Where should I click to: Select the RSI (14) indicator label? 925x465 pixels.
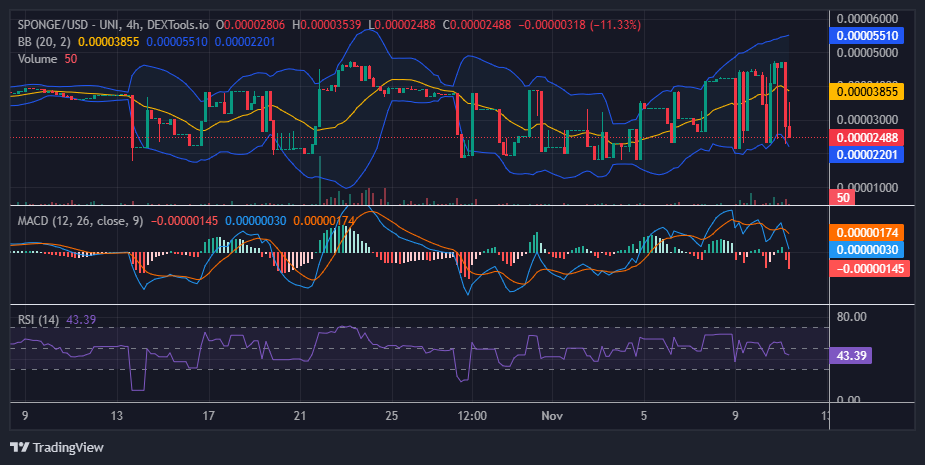(x=38, y=320)
